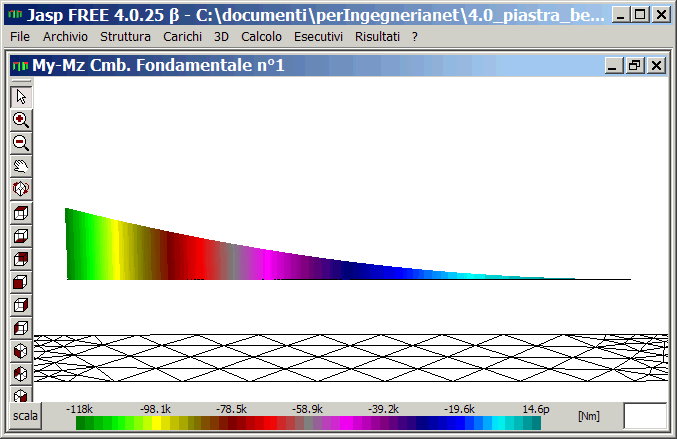The width and height of the screenshot is (677, 439).
Task: Click the magenta legend swatch
Action: pyautogui.click(x=346, y=423)
